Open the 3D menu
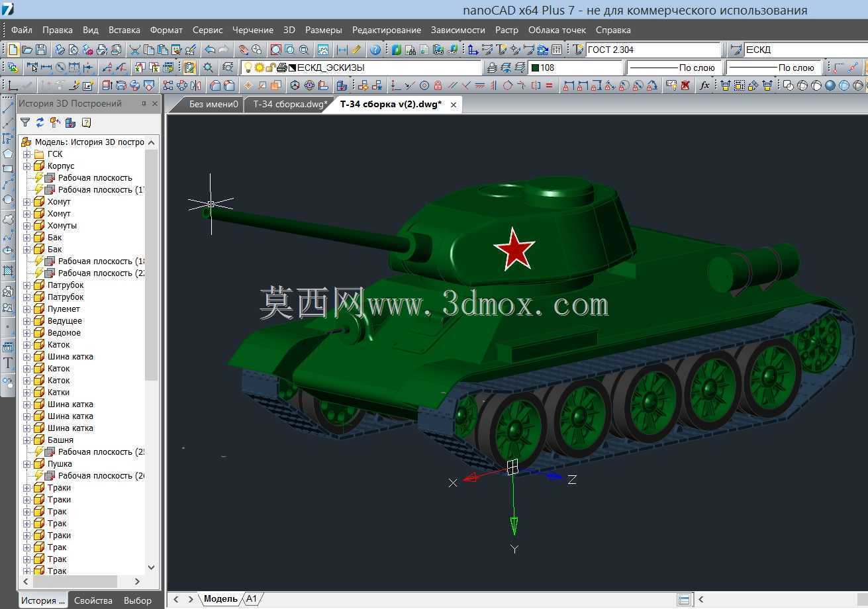 coord(289,30)
